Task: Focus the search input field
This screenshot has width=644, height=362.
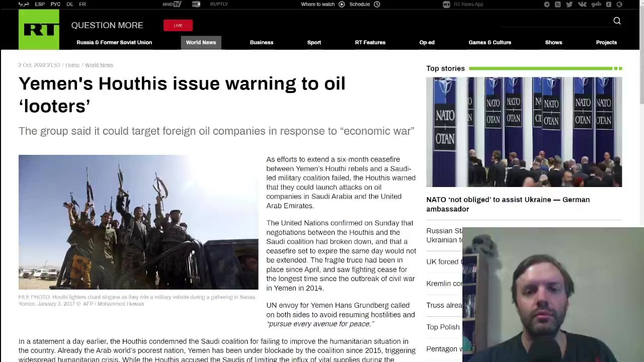Action: point(556,21)
